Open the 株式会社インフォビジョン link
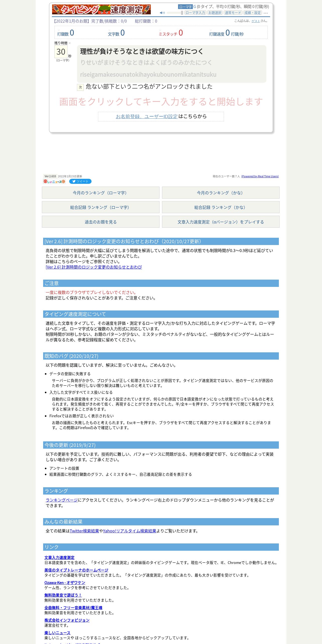 coord(67,620)
